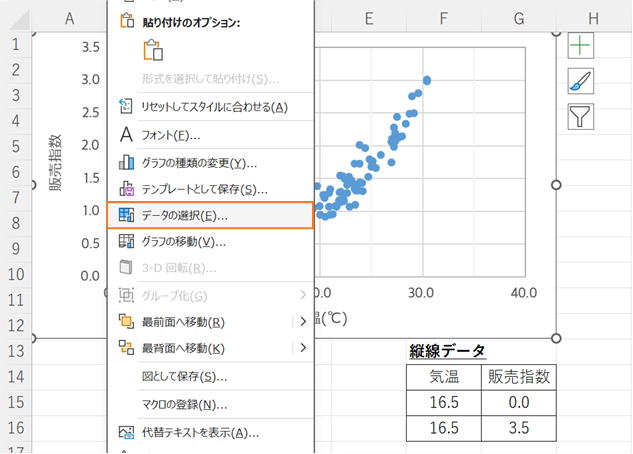Click the move chart icon
This screenshot has height=454, width=633.
point(126,241)
